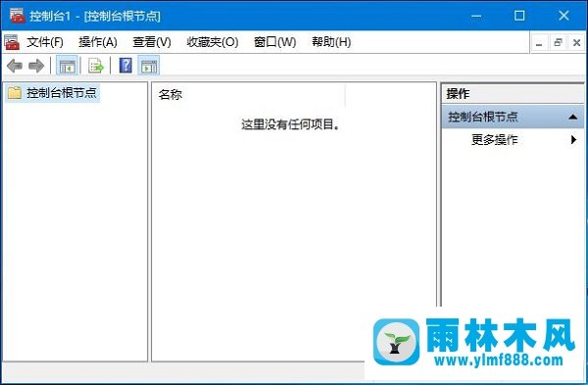Screen dimensions: 588x385
Task: Click the Export List toolbar icon
Action: (x=96, y=66)
